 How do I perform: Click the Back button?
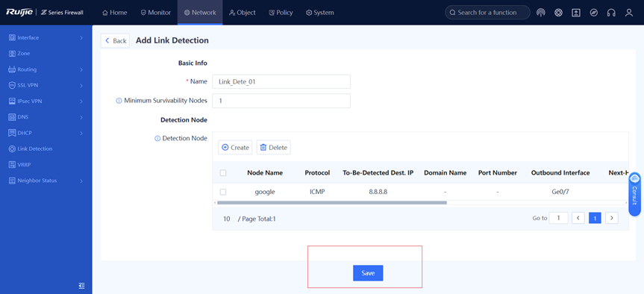pyautogui.click(x=115, y=40)
